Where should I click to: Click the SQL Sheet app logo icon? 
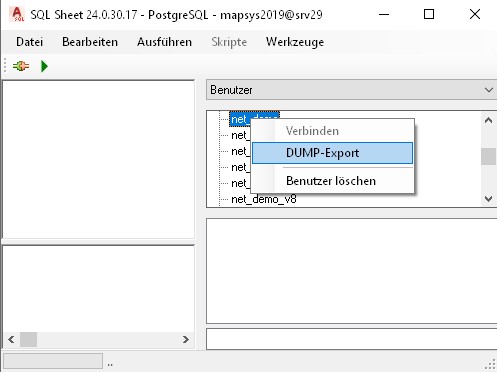point(17,14)
